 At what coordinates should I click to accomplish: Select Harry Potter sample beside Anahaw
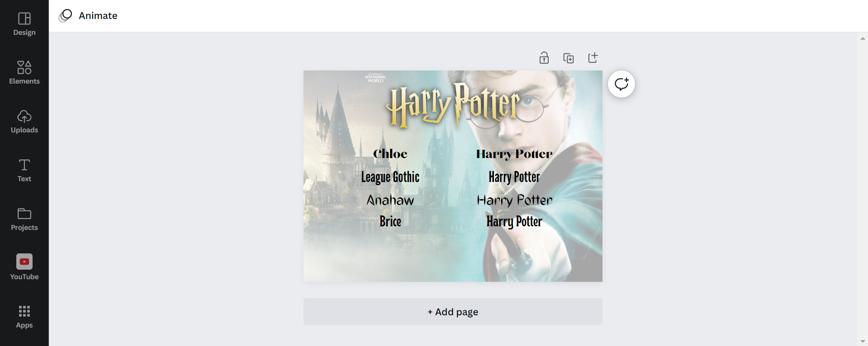[514, 200]
